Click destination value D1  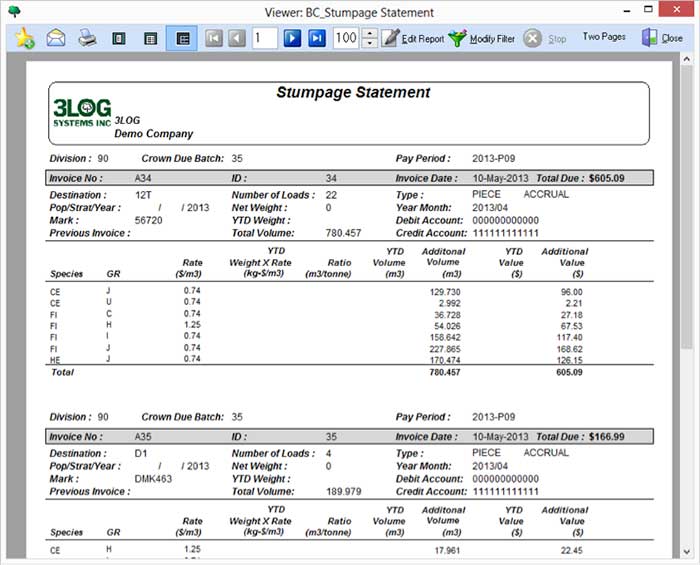click(141, 453)
